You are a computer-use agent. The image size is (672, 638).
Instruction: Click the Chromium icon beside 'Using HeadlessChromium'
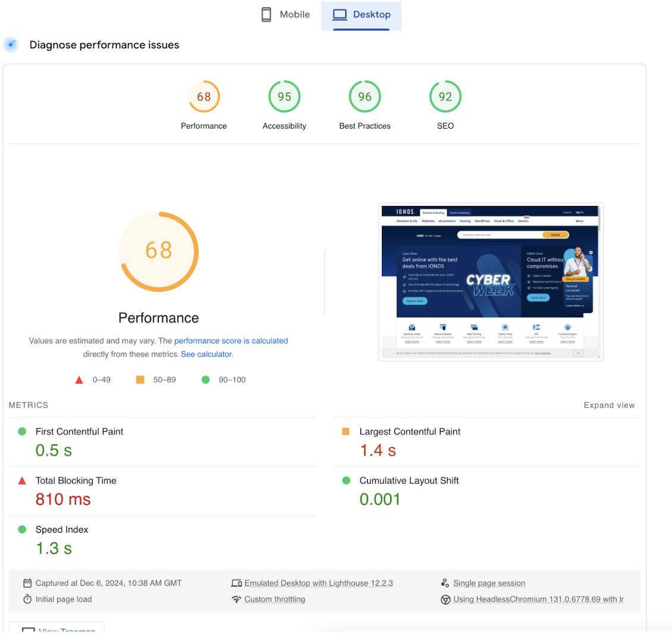445,599
